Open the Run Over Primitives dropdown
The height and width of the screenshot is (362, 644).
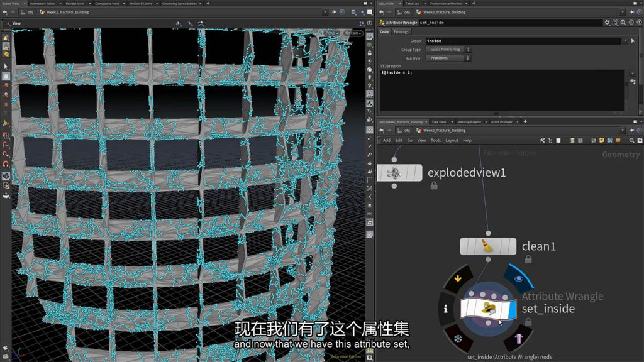(x=448, y=58)
